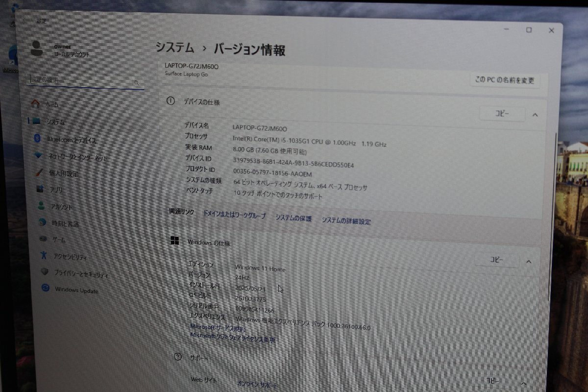The width and height of the screenshot is (588, 392).
Task: Maximize the settings window
Action: click(x=529, y=30)
